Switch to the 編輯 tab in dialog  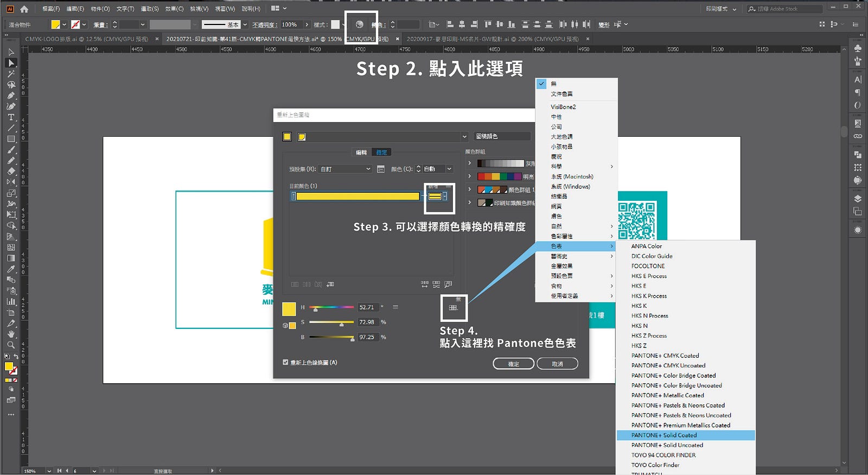[361, 153]
